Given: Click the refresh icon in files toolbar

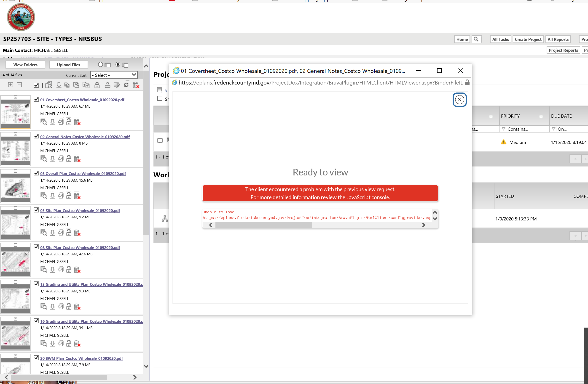Looking at the screenshot, I should (126, 85).
